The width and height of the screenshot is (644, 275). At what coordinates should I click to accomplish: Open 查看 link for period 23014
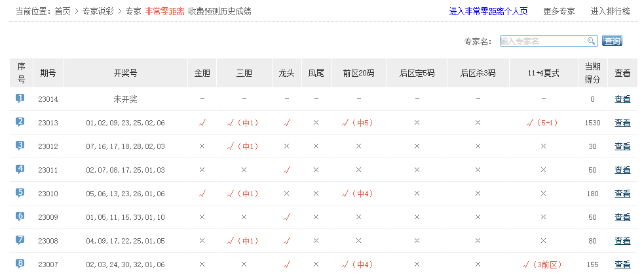pyautogui.click(x=622, y=99)
